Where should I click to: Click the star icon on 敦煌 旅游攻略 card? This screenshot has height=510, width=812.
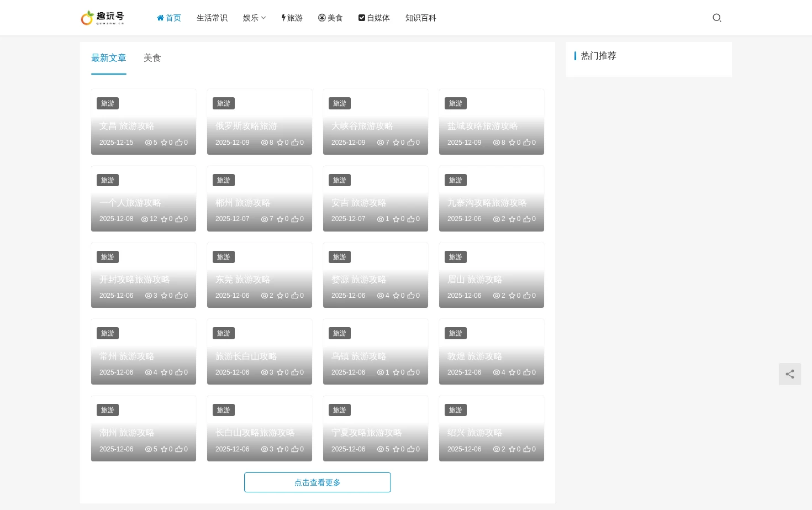click(512, 373)
